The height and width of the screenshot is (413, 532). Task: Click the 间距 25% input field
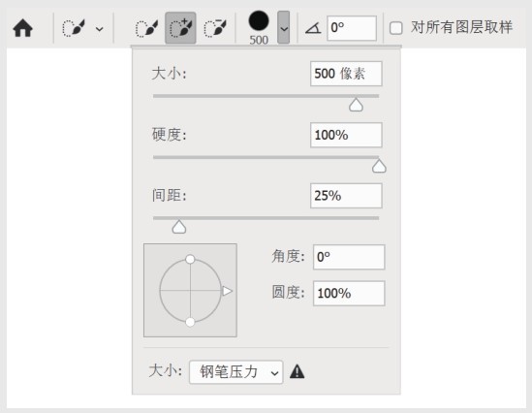pos(346,196)
